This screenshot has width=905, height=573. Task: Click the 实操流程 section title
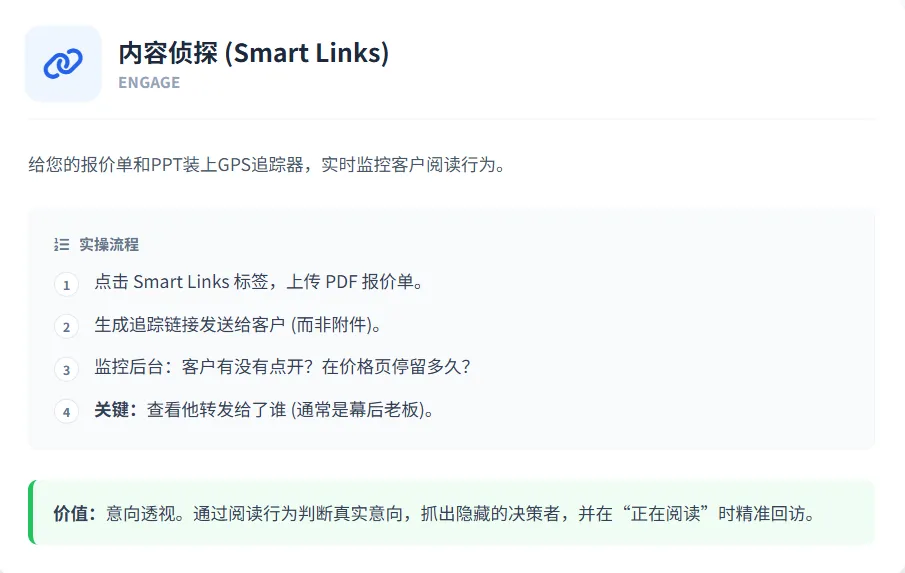click(x=109, y=245)
